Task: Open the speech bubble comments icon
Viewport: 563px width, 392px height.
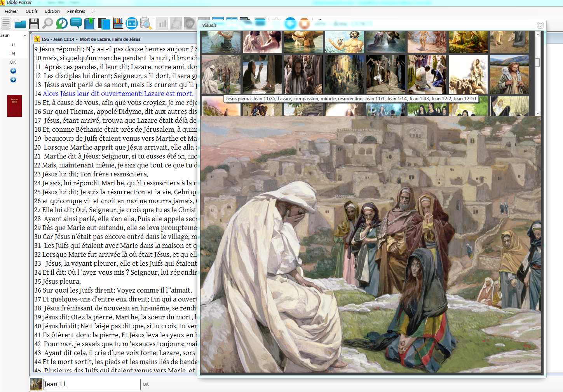Action: pos(76,23)
